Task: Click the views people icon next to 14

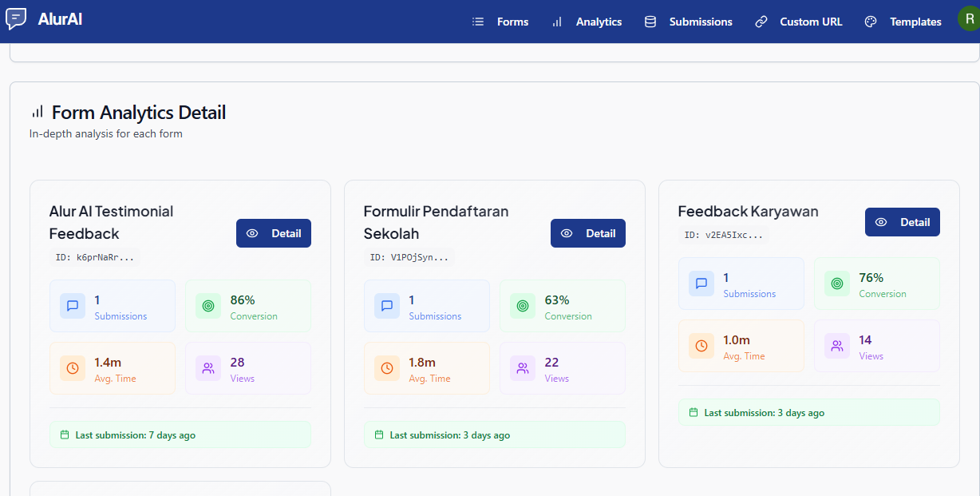Action: pyautogui.click(x=837, y=346)
